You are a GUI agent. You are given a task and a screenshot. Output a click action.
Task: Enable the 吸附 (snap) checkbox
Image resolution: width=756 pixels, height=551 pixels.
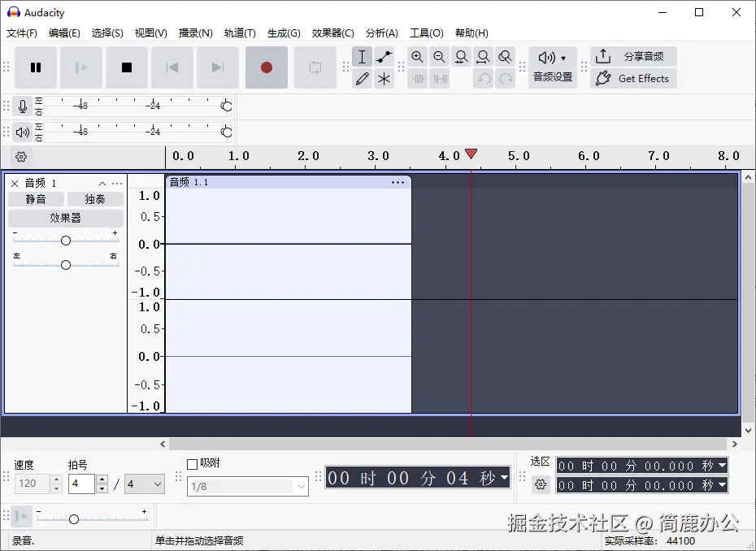point(193,463)
